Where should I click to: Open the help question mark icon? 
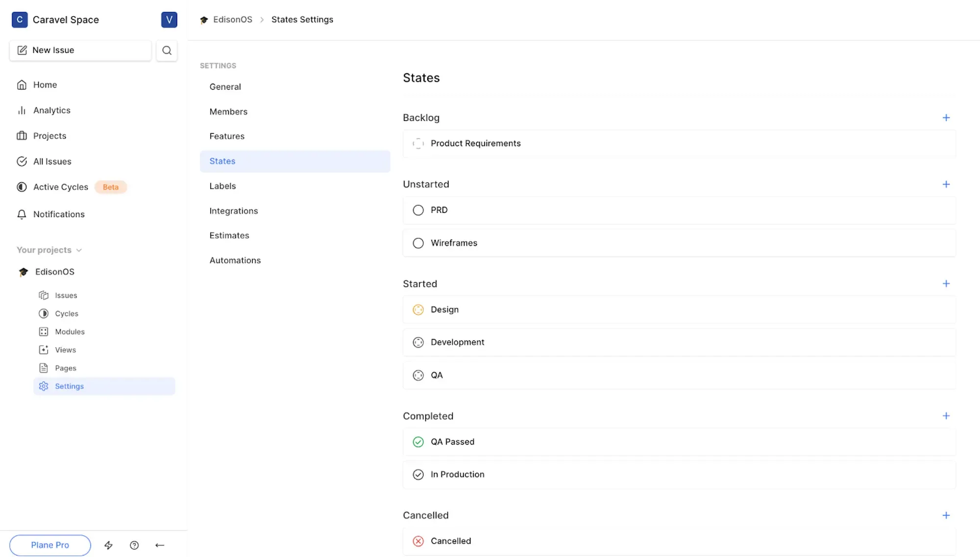coord(134,545)
